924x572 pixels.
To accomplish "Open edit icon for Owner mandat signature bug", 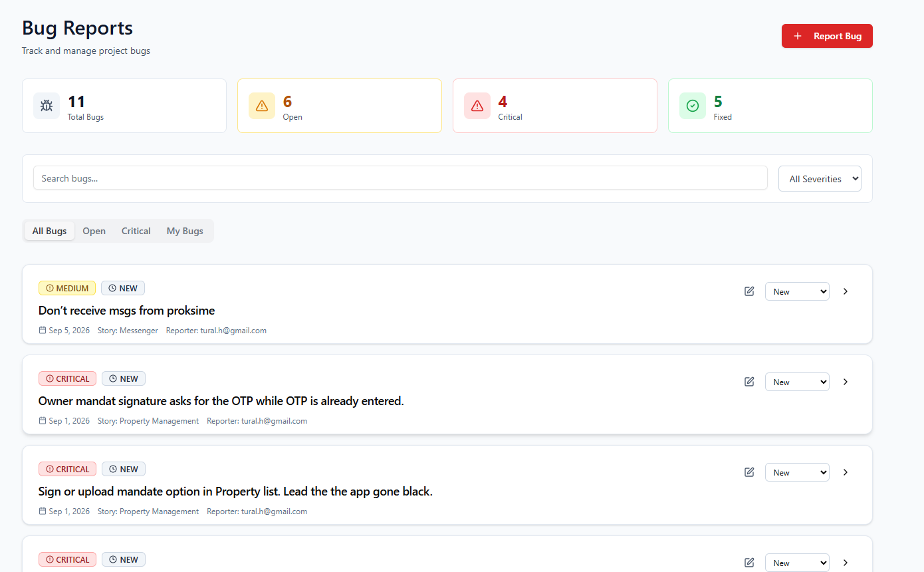I will [749, 382].
